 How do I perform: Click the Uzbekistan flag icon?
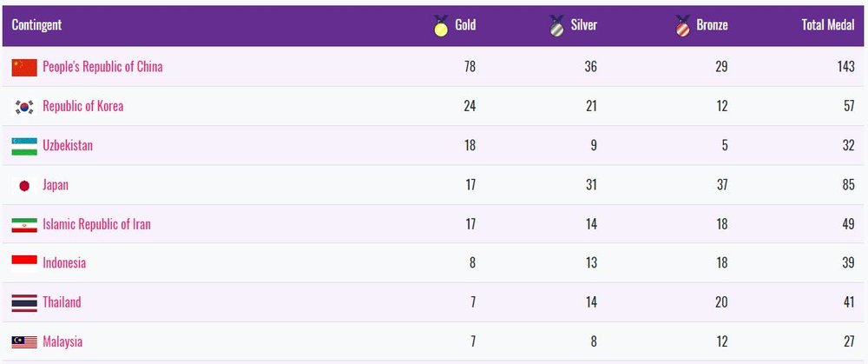[x=24, y=146]
